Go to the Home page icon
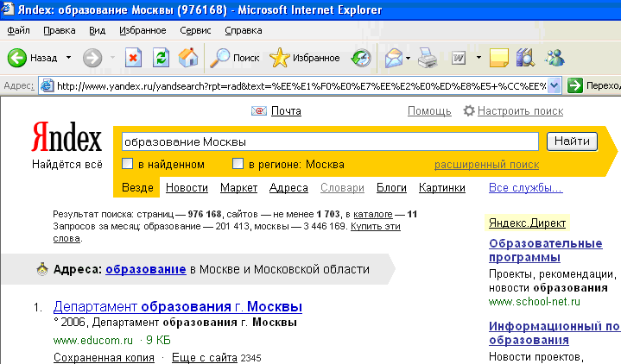The image size is (621, 364). pyautogui.click(x=188, y=58)
